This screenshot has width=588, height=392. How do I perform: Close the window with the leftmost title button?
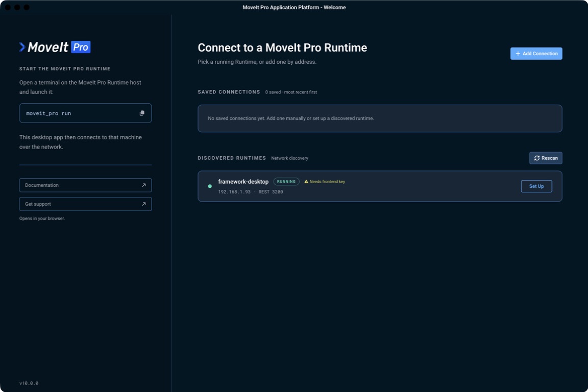coord(8,7)
